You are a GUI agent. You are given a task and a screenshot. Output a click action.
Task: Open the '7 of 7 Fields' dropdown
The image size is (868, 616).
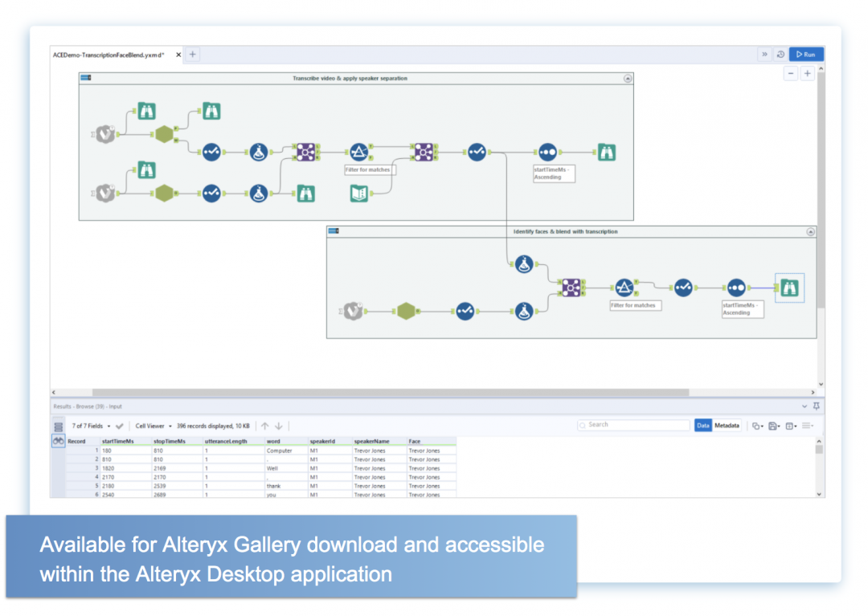91,426
